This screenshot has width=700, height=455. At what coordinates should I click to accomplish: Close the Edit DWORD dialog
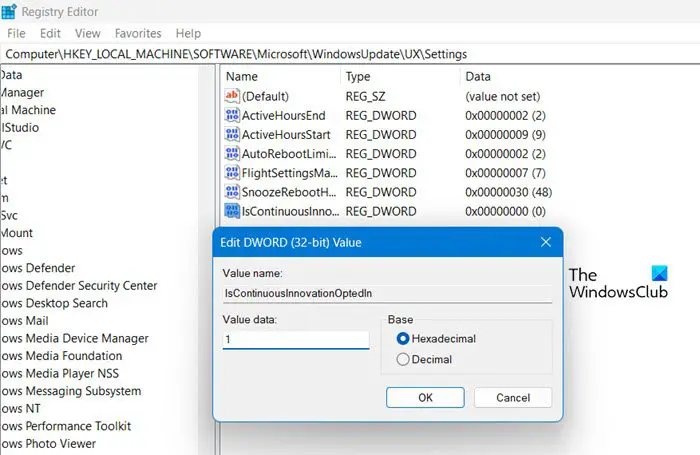point(546,242)
